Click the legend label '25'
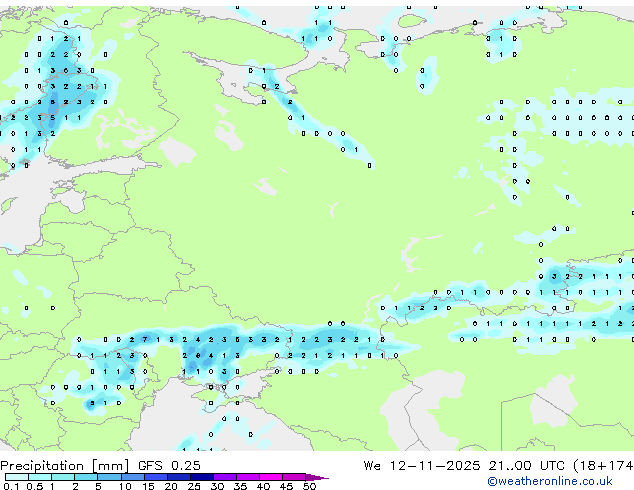 click(x=194, y=486)
